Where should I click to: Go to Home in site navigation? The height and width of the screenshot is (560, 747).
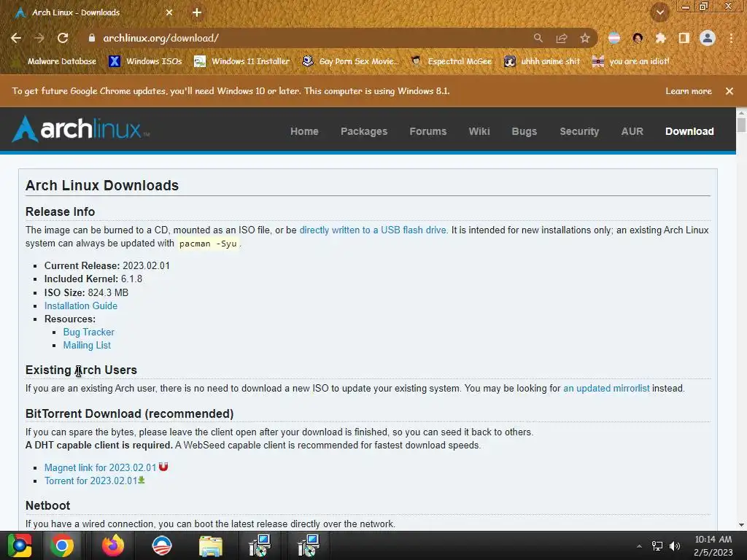[304, 131]
